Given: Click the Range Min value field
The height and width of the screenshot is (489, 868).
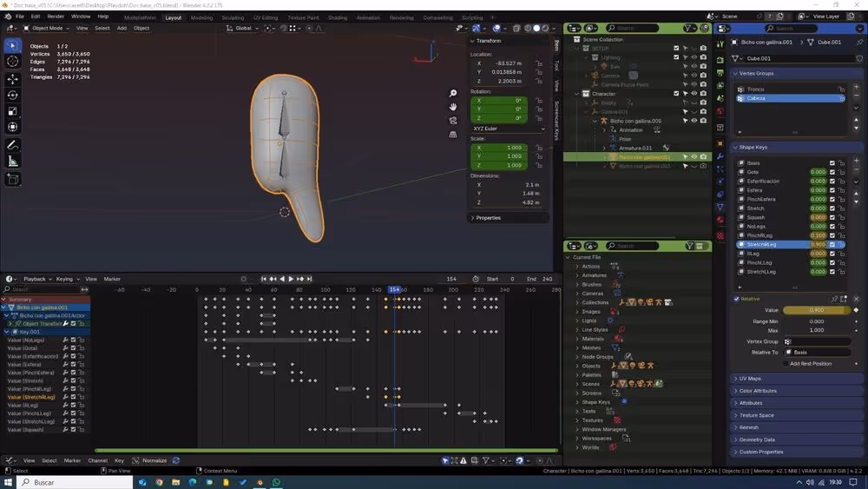Looking at the screenshot, I should (x=816, y=321).
